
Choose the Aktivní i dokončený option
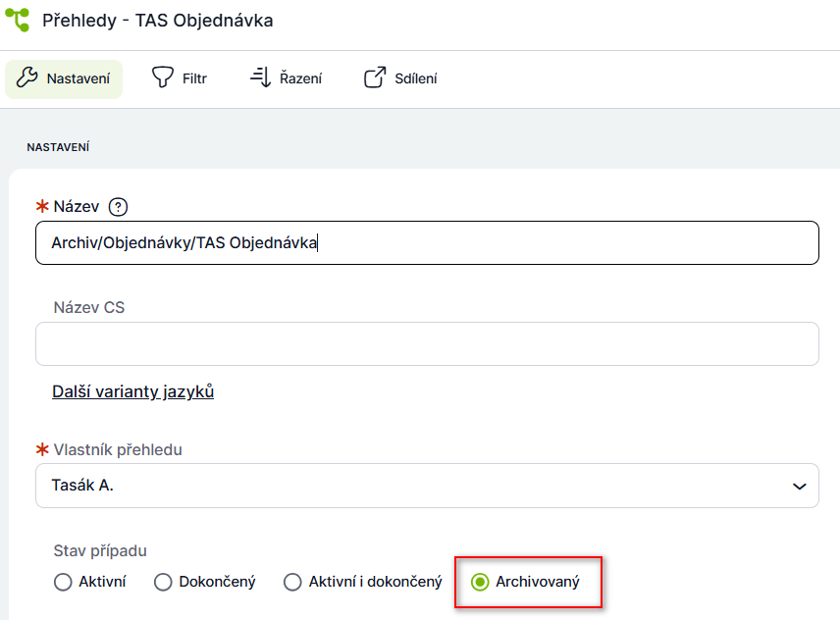[292, 582]
